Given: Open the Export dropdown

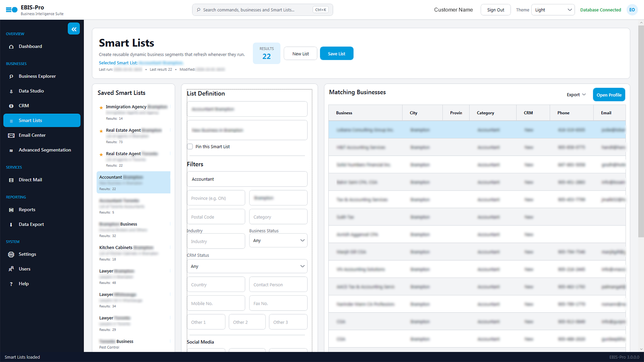Looking at the screenshot, I should [576, 95].
